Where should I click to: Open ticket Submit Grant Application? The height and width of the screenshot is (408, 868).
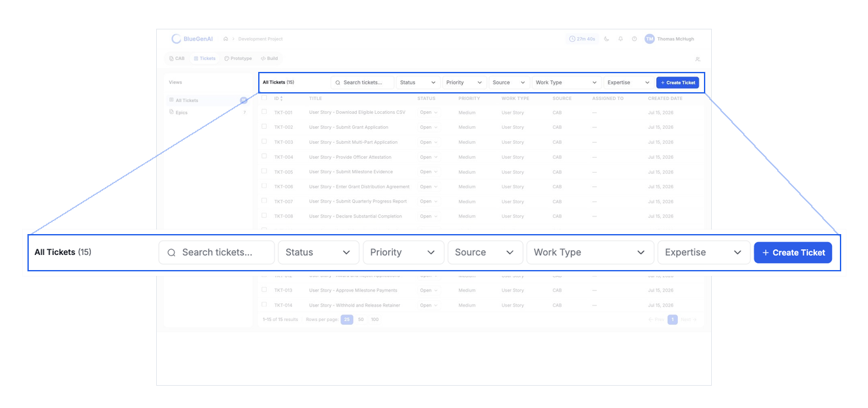348,127
